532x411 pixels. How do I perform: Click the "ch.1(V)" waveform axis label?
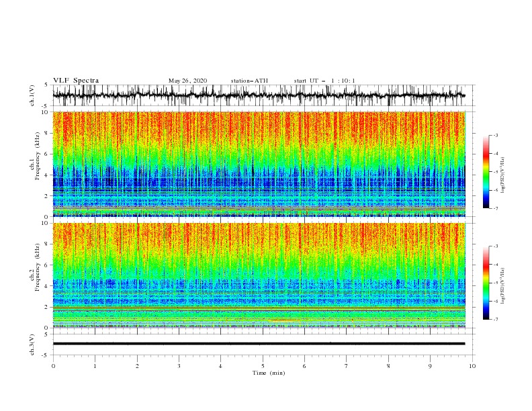coord(32,95)
